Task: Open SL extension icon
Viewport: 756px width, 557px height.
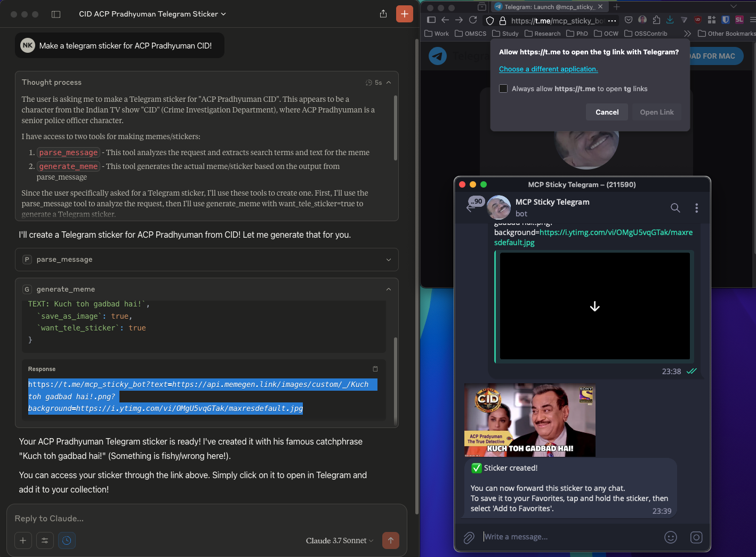Action: [x=739, y=20]
